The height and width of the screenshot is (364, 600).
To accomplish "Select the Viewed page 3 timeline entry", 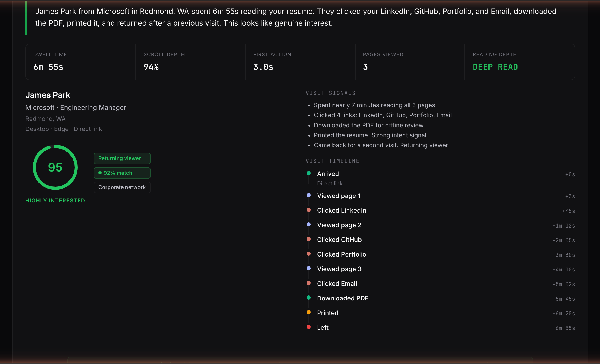I will coord(339,269).
